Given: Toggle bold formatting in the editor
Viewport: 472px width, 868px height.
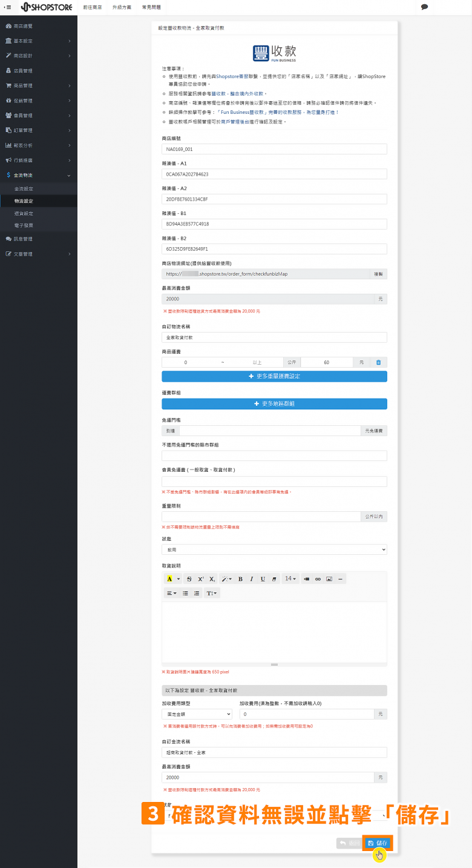Looking at the screenshot, I should pyautogui.click(x=240, y=579).
